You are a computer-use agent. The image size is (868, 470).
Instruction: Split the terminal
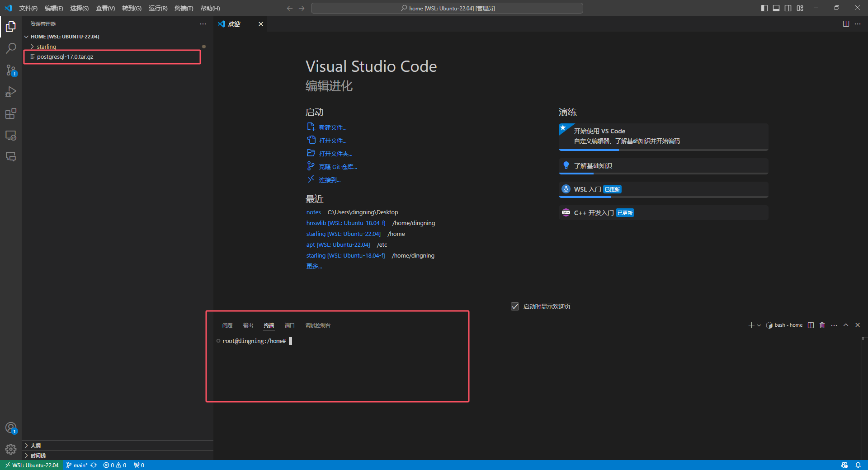coord(811,325)
